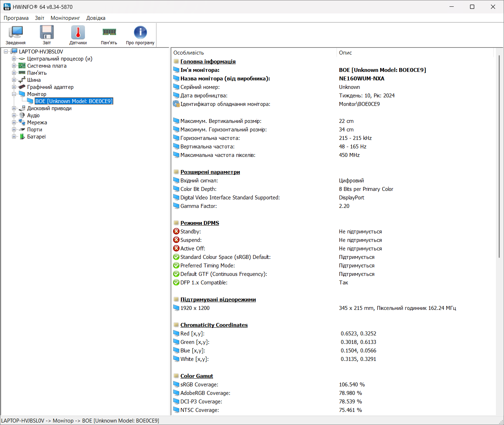
Task: Expand the Шина tree node
Action: coord(14,80)
